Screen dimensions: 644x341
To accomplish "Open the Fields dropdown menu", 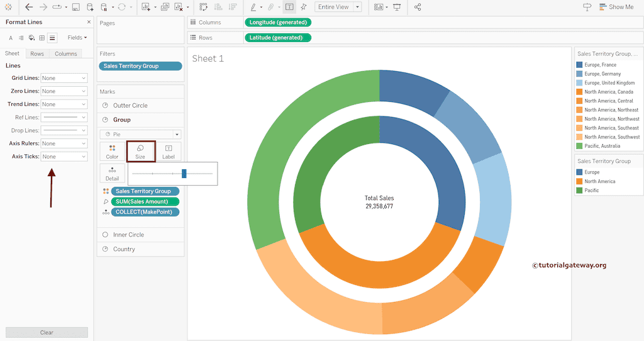I will point(77,37).
